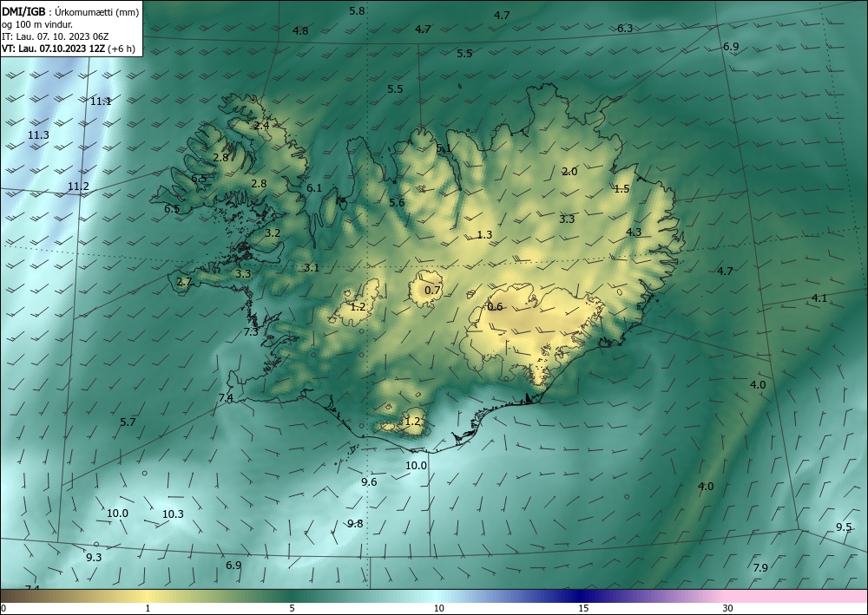Click the 15 tick on the color scale
This screenshot has width=868, height=615.
click(583, 608)
